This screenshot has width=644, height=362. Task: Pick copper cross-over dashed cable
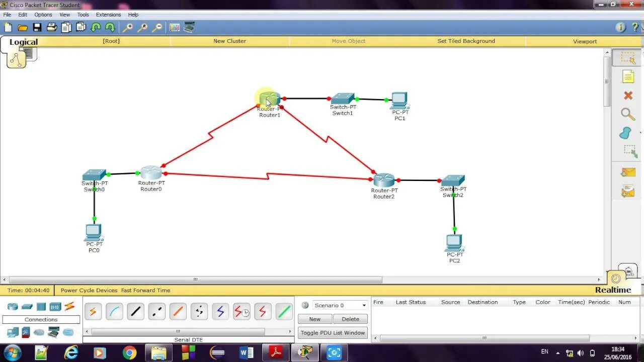coord(156,312)
